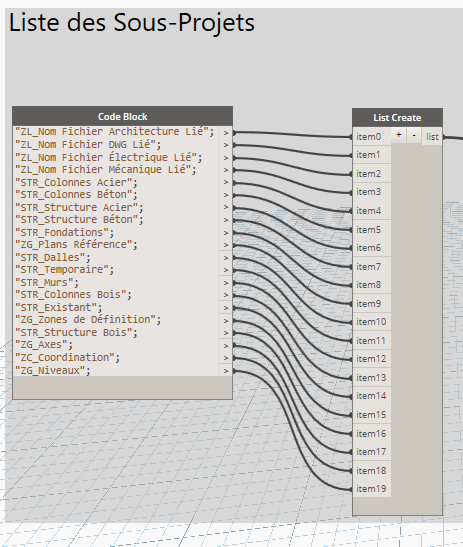Click item16 input port
The width and height of the screenshot is (463, 547).
[x=372, y=433]
